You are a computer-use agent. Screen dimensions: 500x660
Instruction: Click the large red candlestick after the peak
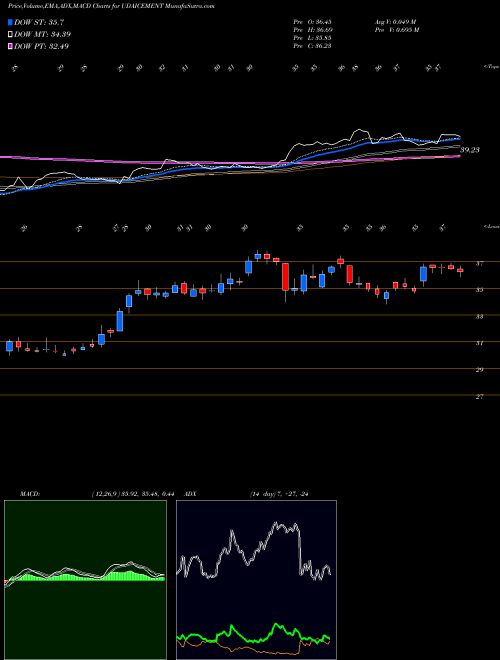[285, 277]
